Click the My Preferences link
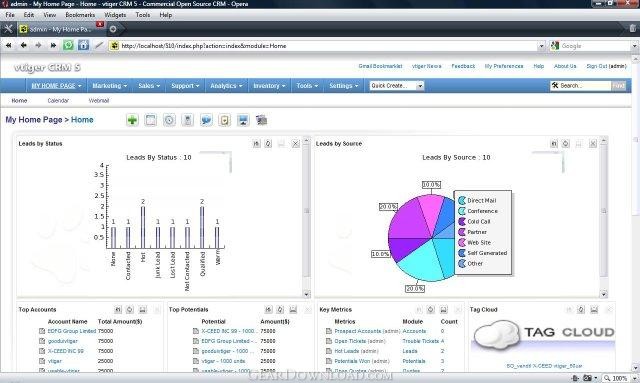640x383 pixels. (504, 66)
